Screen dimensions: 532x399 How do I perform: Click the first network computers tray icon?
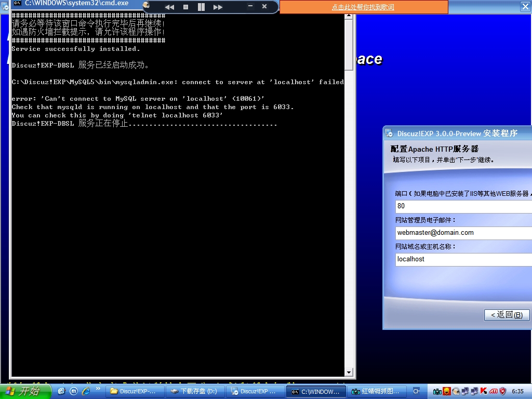pyautogui.click(x=465, y=391)
